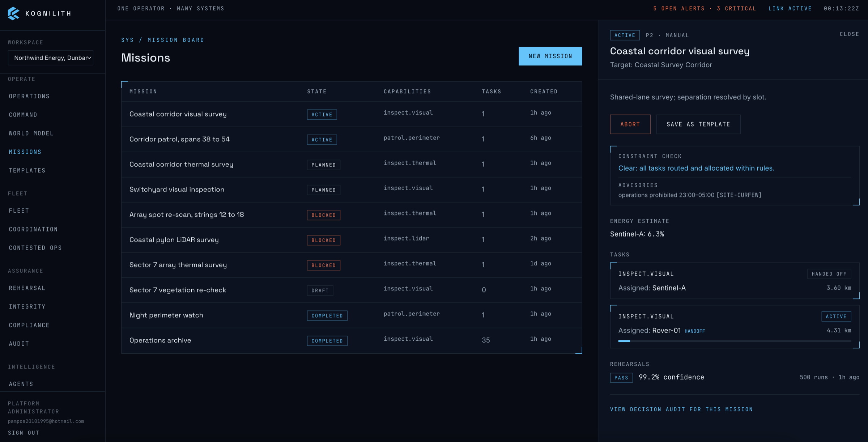Open the Operations archive mission
This screenshot has height=442, width=868.
[x=352, y=340]
